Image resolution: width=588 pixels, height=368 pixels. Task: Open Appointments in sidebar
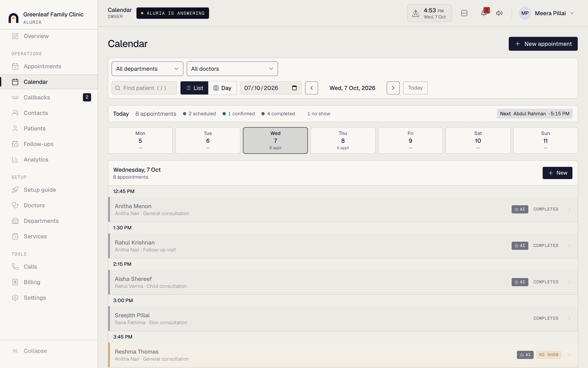pyautogui.click(x=49, y=66)
